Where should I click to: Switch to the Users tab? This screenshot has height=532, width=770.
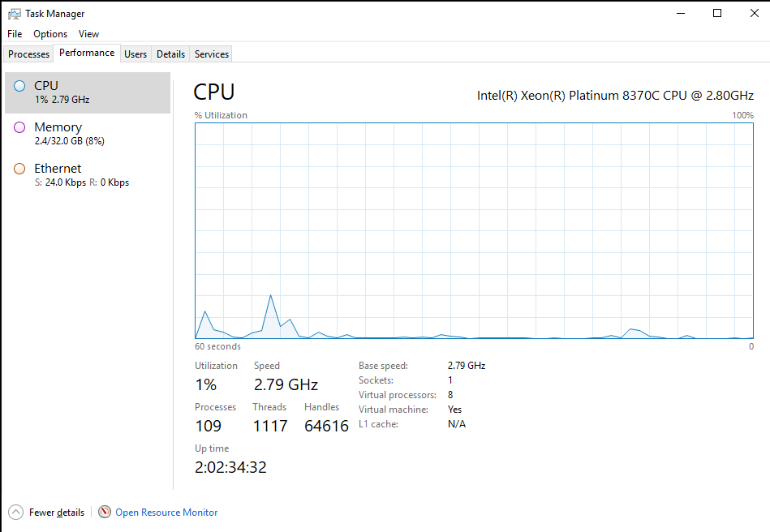click(136, 54)
